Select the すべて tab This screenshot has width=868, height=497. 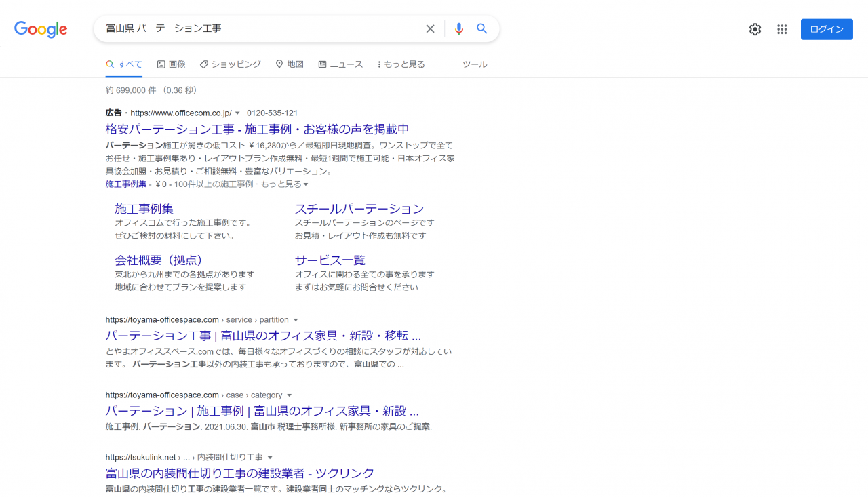pos(124,64)
